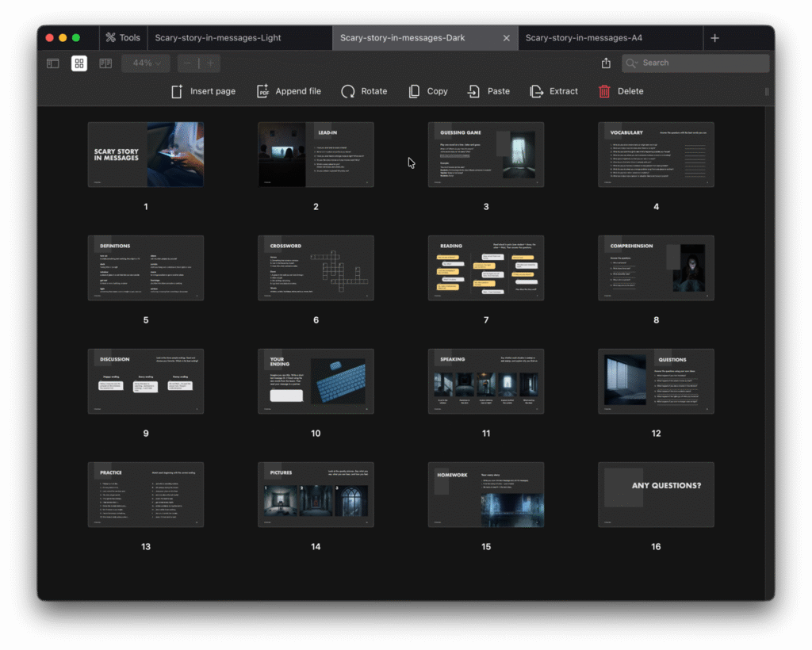Screen dimensions: 812x650
Task: Toggle the sidebar panel view
Action: click(x=53, y=63)
